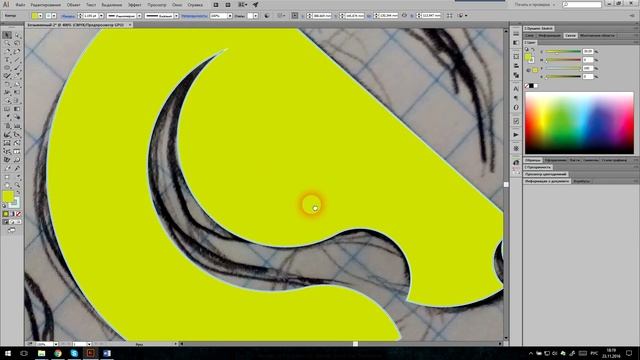
Task: Click in the search field at top right
Action: coord(582,4)
